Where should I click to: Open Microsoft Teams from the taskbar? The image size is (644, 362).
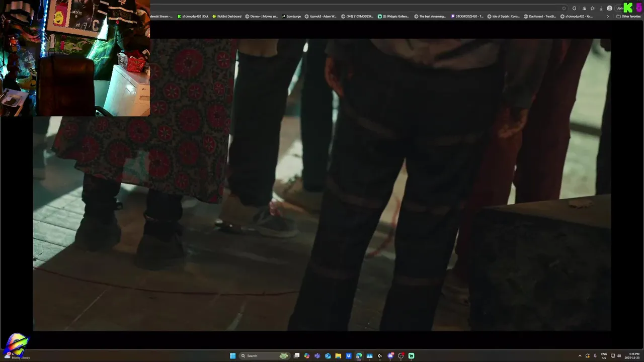[x=317, y=356]
